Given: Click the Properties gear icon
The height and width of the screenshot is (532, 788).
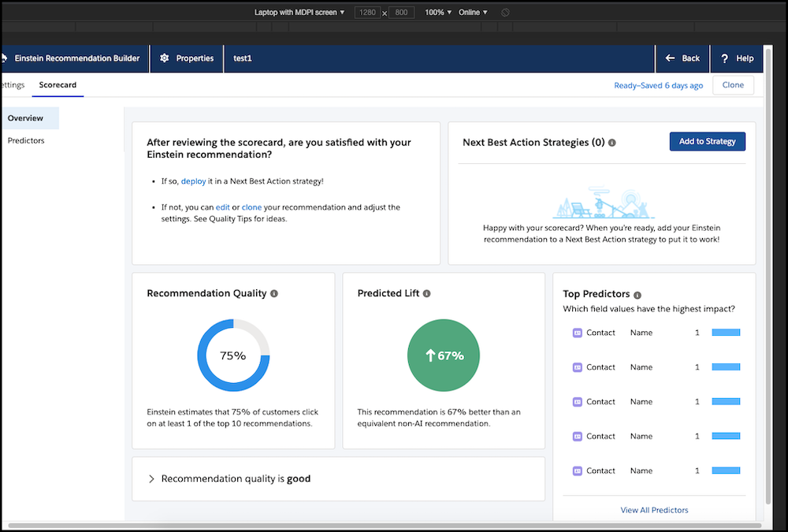Looking at the screenshot, I should pyautogui.click(x=165, y=58).
